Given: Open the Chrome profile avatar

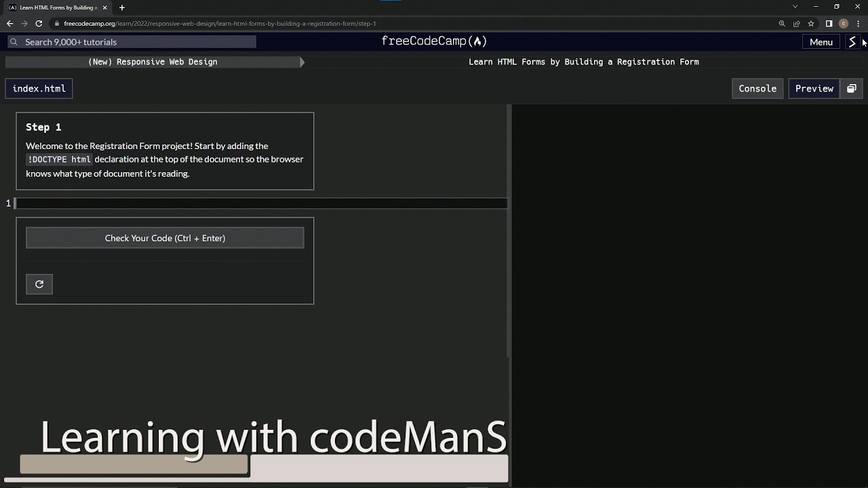Looking at the screenshot, I should 844,23.
